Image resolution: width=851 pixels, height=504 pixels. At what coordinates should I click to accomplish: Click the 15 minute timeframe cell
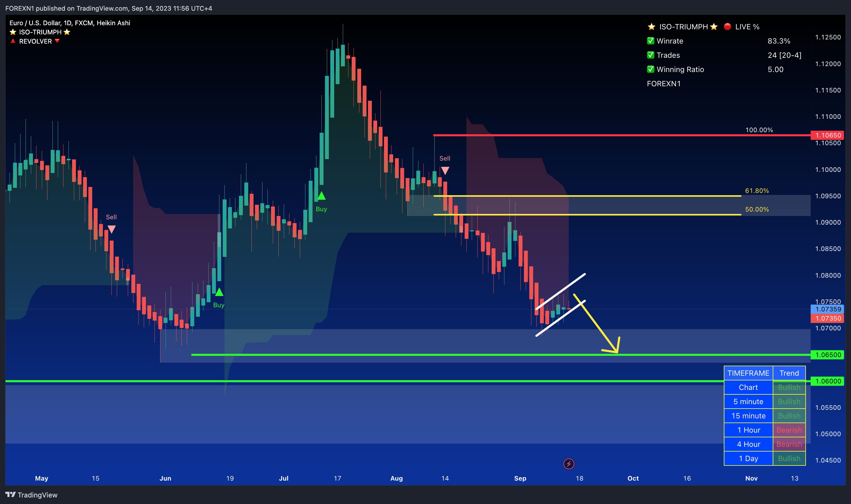pyautogui.click(x=748, y=416)
